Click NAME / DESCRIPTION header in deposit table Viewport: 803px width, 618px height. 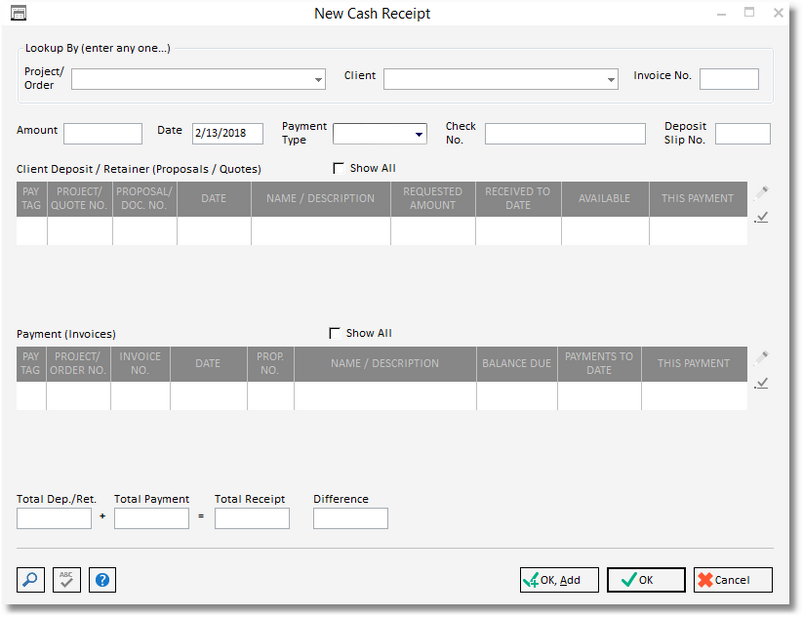click(x=321, y=199)
